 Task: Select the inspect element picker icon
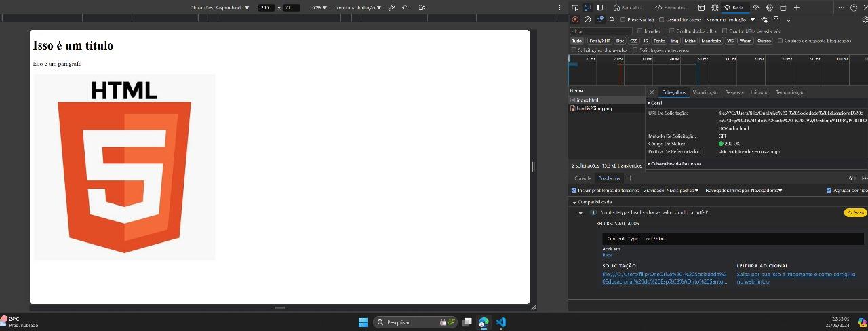pyautogui.click(x=575, y=7)
